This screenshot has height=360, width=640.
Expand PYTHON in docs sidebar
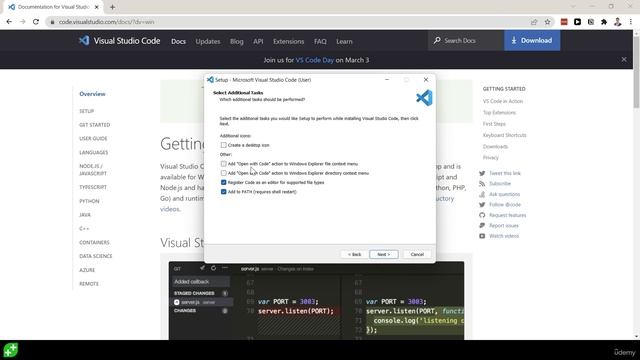pyautogui.click(x=89, y=201)
